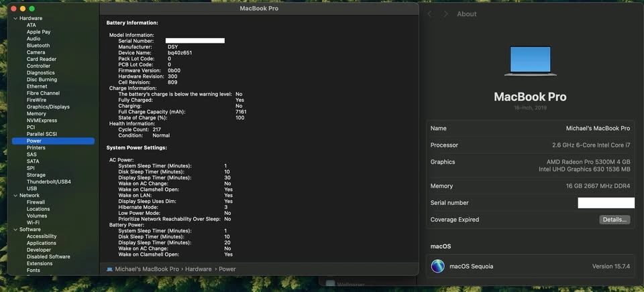Click the Device Name value bq40z651
Screen dimensions: 644x292
pos(180,53)
